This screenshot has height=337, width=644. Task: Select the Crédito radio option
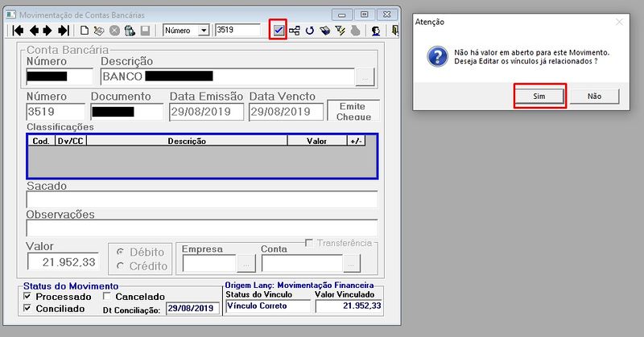120,266
